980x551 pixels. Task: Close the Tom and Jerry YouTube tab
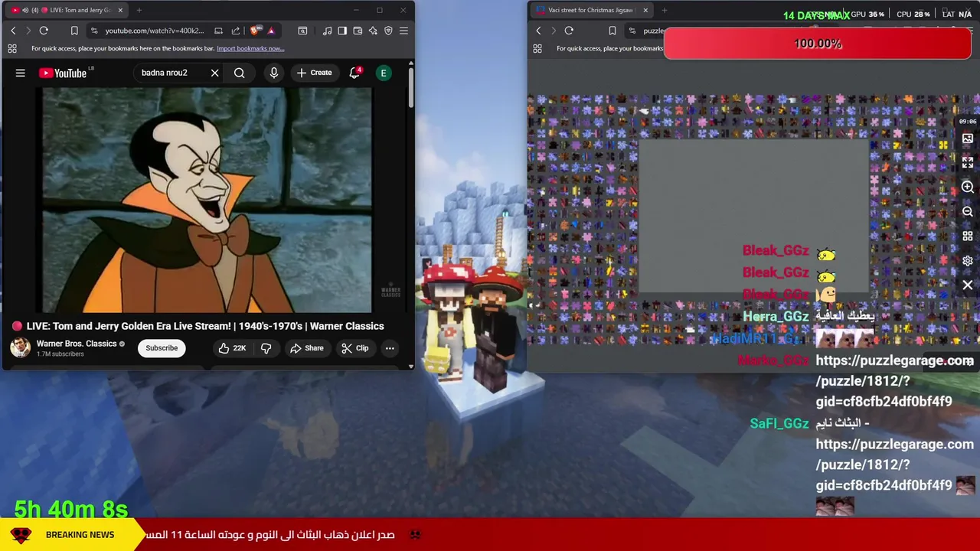click(x=120, y=10)
